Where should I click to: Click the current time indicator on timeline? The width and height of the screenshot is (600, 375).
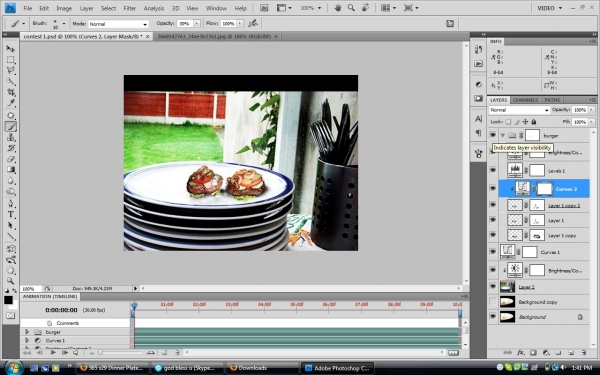(x=134, y=306)
